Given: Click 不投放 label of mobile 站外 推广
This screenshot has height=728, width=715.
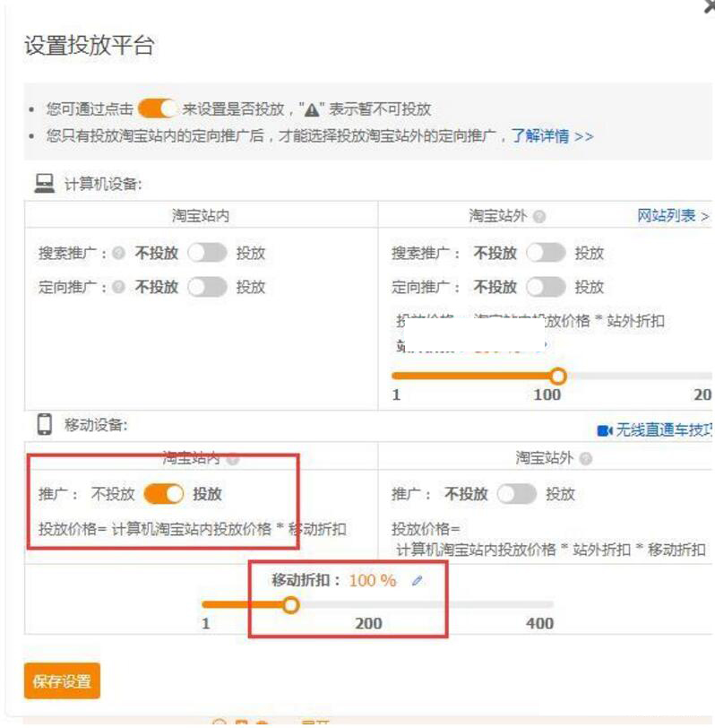Looking at the screenshot, I should point(466,494).
